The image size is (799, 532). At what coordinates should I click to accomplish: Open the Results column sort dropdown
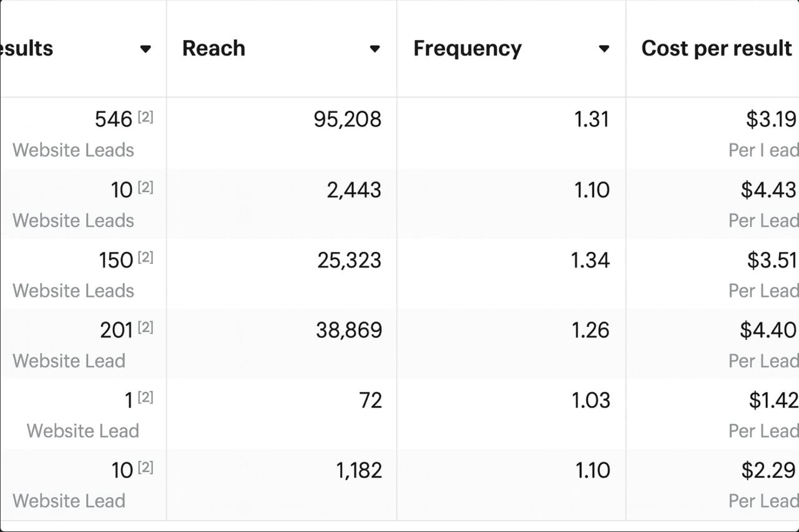click(145, 49)
